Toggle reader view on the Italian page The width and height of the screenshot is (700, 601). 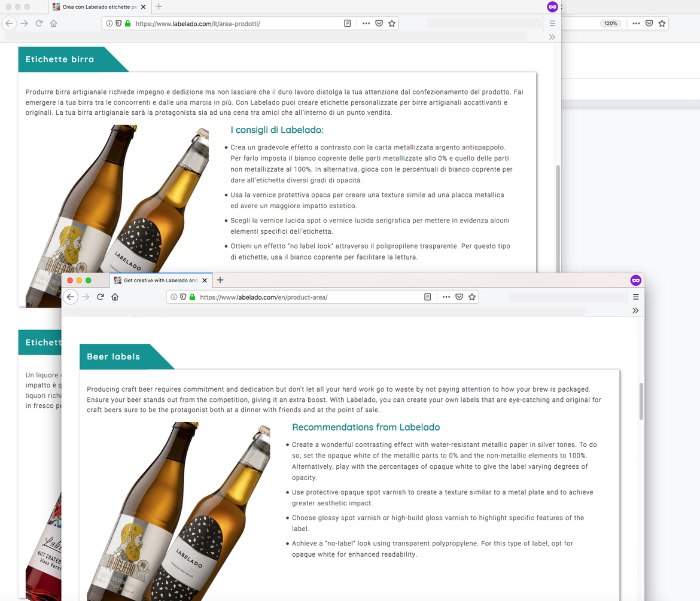348,24
